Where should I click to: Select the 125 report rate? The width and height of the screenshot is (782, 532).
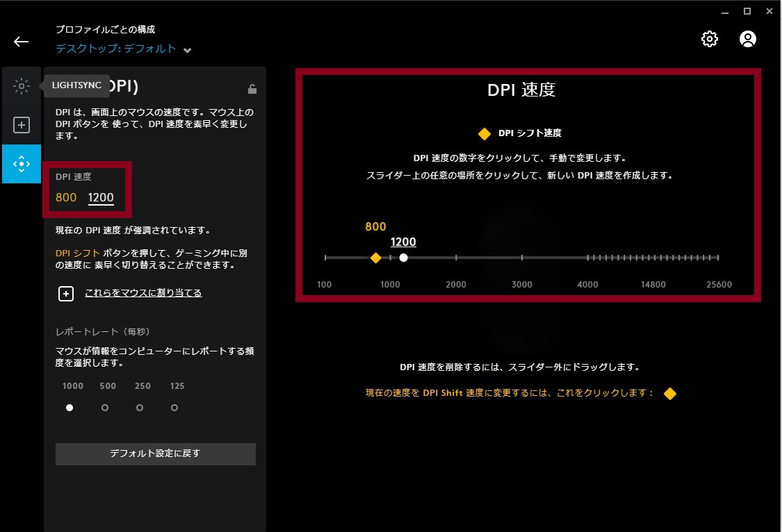(174, 408)
